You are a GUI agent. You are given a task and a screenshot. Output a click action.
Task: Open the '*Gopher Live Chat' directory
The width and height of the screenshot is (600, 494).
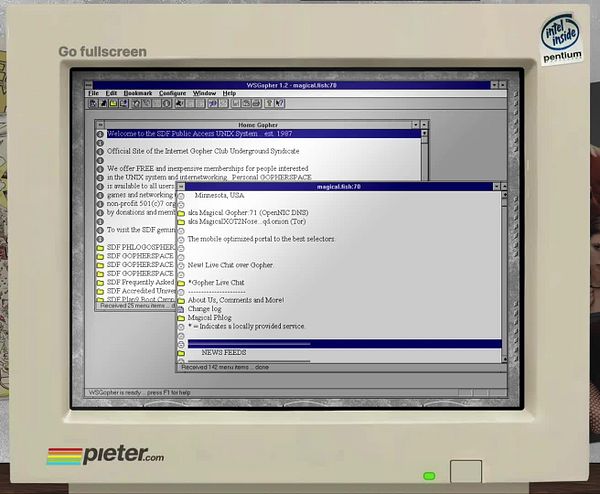click(216, 283)
